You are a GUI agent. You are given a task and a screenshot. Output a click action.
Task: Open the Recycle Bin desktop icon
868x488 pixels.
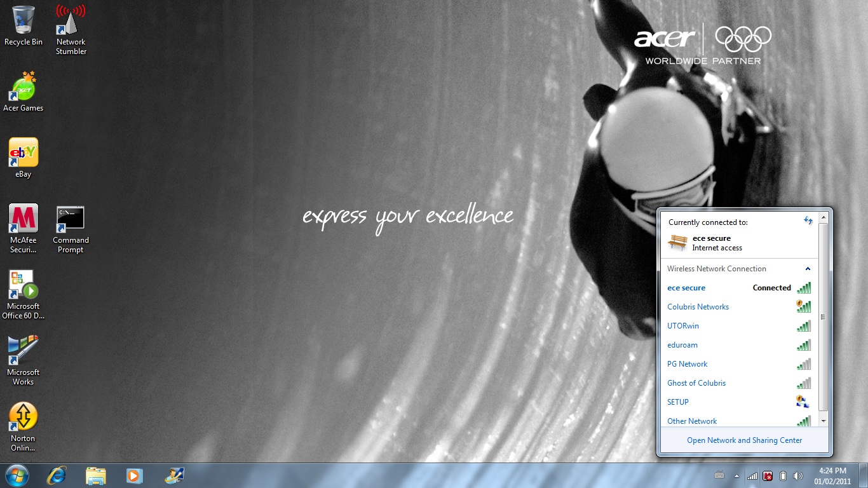(x=24, y=25)
